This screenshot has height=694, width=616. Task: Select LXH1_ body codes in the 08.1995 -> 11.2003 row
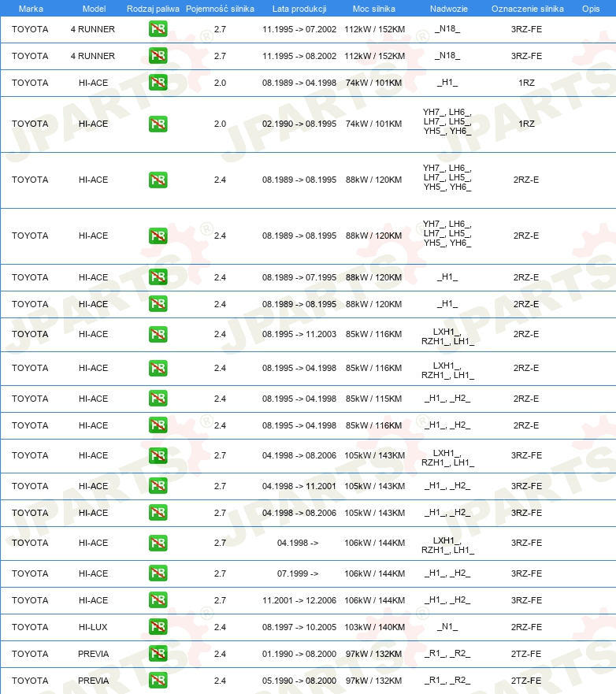(x=447, y=336)
